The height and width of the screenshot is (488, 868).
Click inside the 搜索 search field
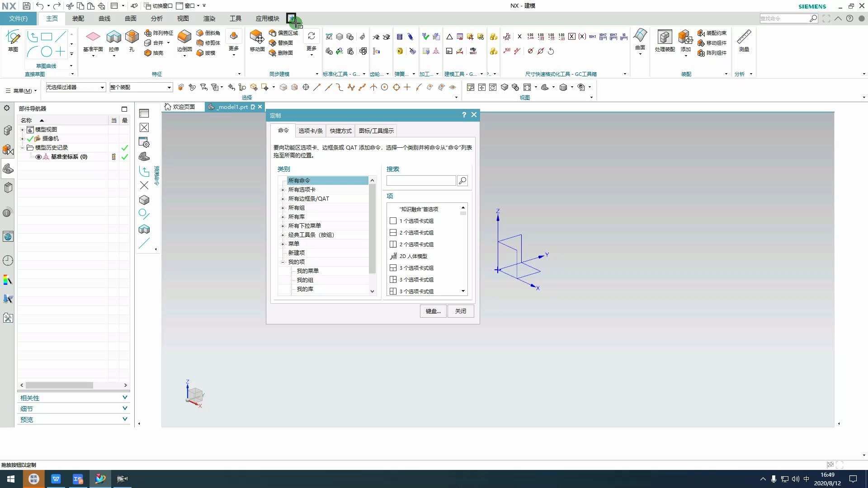420,180
